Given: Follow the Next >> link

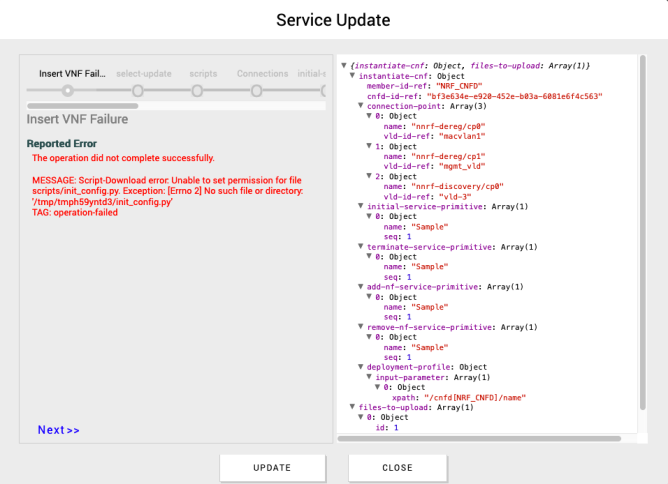Looking at the screenshot, I should coord(58,430).
